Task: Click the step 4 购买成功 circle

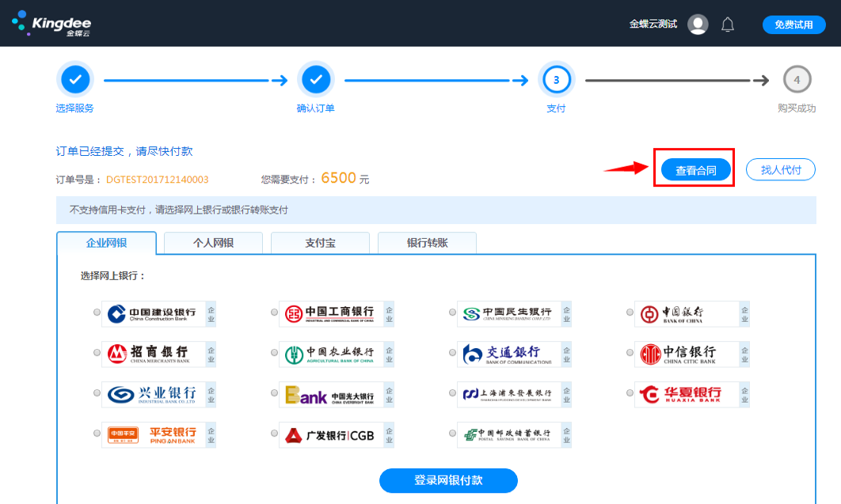Action: [x=797, y=80]
